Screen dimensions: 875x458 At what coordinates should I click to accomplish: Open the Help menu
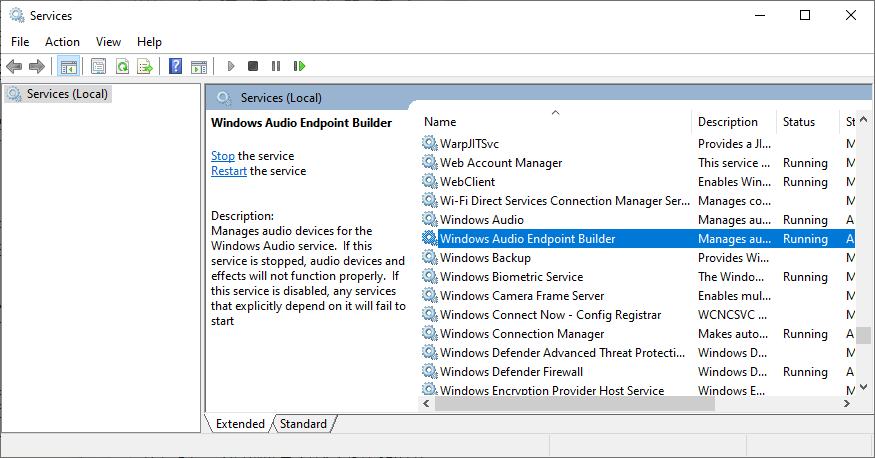click(x=150, y=42)
